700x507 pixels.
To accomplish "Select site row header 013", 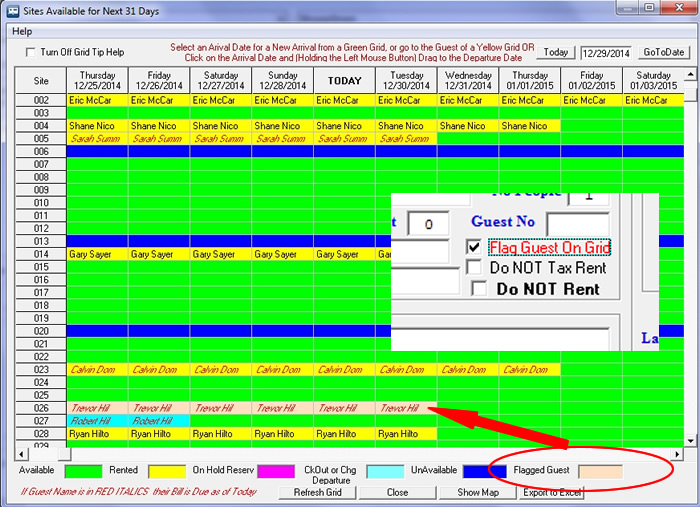I will tap(41, 241).
